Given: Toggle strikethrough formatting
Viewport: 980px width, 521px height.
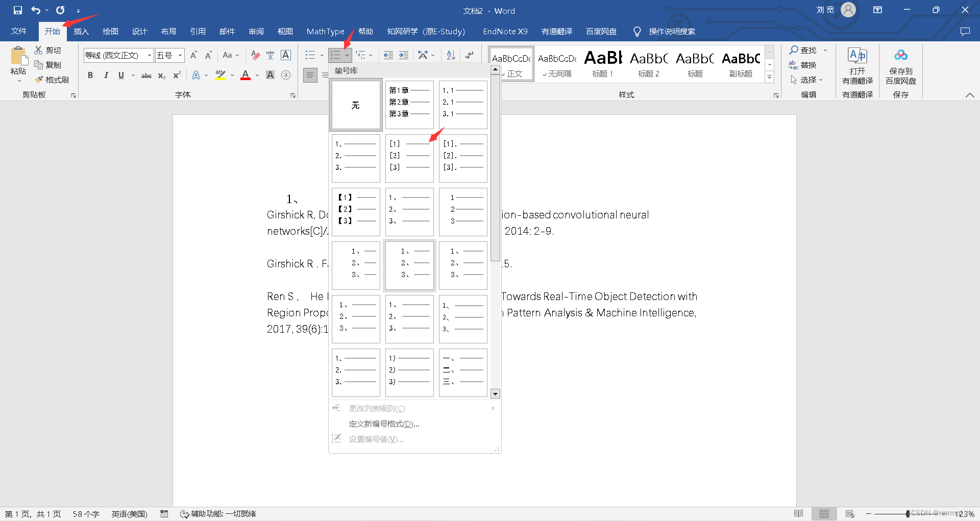Looking at the screenshot, I should coord(146,76).
